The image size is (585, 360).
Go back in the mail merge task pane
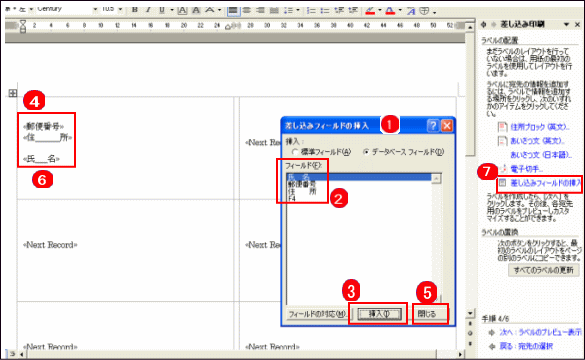point(484,24)
